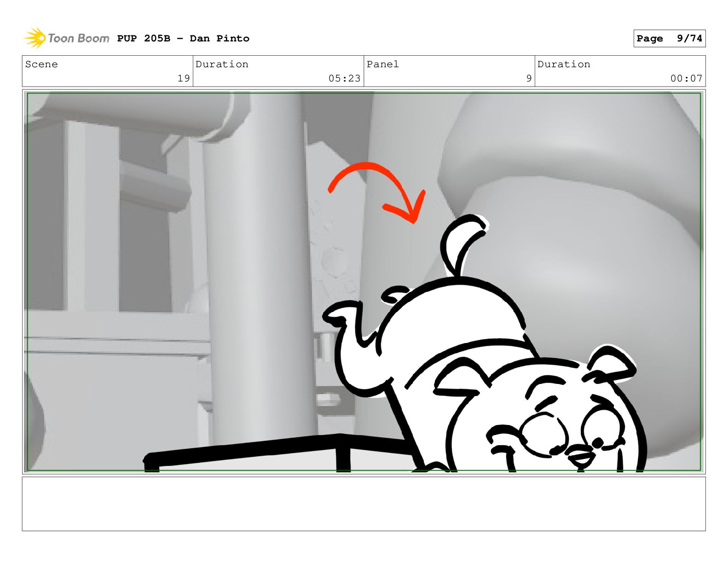
Task: Select the panel duration value "00:07"
Action: tap(686, 78)
